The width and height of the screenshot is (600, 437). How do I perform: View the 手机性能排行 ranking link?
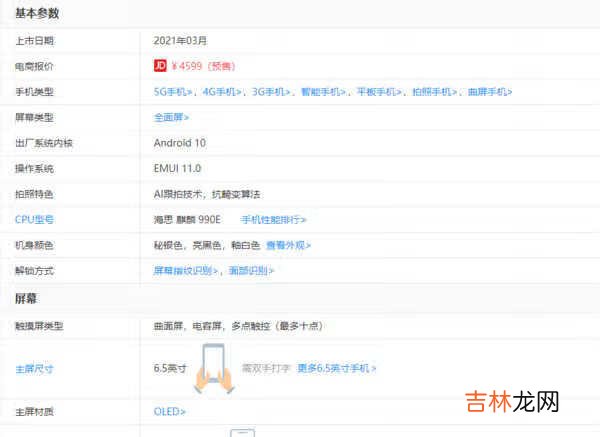pyautogui.click(x=274, y=219)
